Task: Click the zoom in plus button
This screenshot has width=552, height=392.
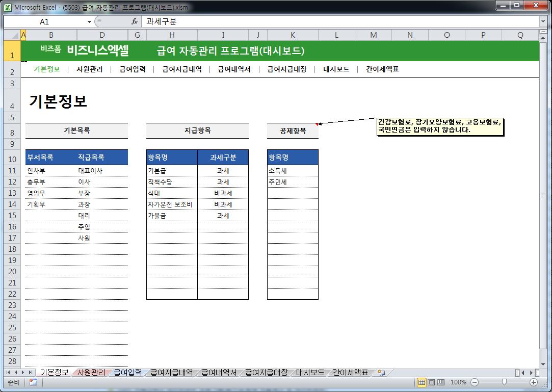Action: (x=534, y=382)
